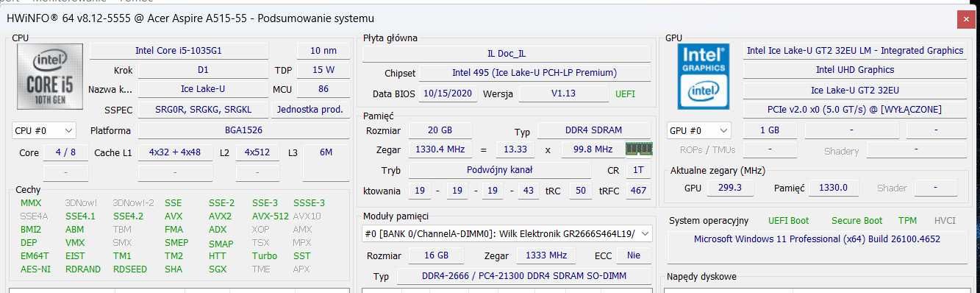
Task: Click the tRFC value 467
Action: pos(637,191)
